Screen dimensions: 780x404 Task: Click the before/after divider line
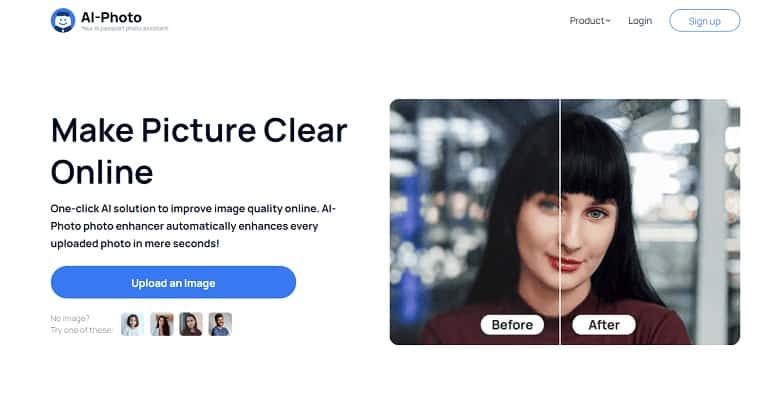tap(560, 221)
